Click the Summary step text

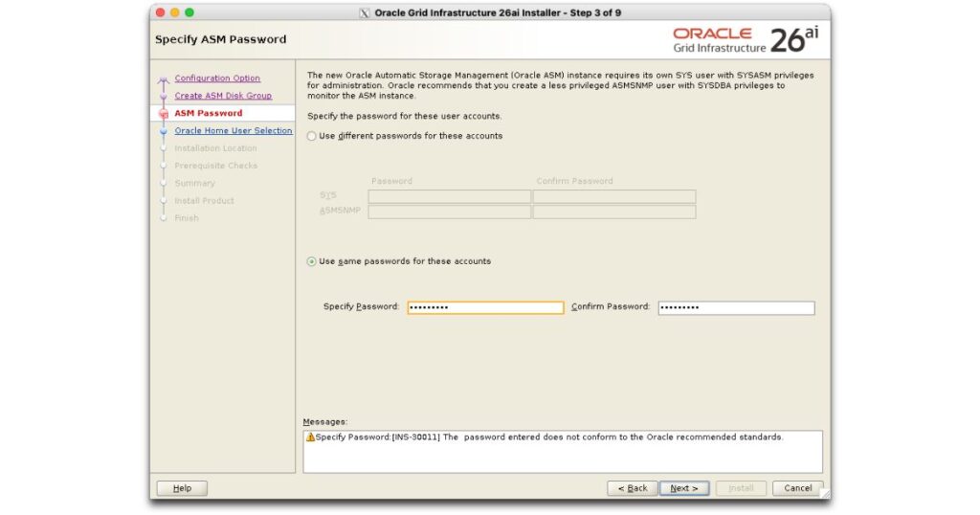[x=194, y=183]
